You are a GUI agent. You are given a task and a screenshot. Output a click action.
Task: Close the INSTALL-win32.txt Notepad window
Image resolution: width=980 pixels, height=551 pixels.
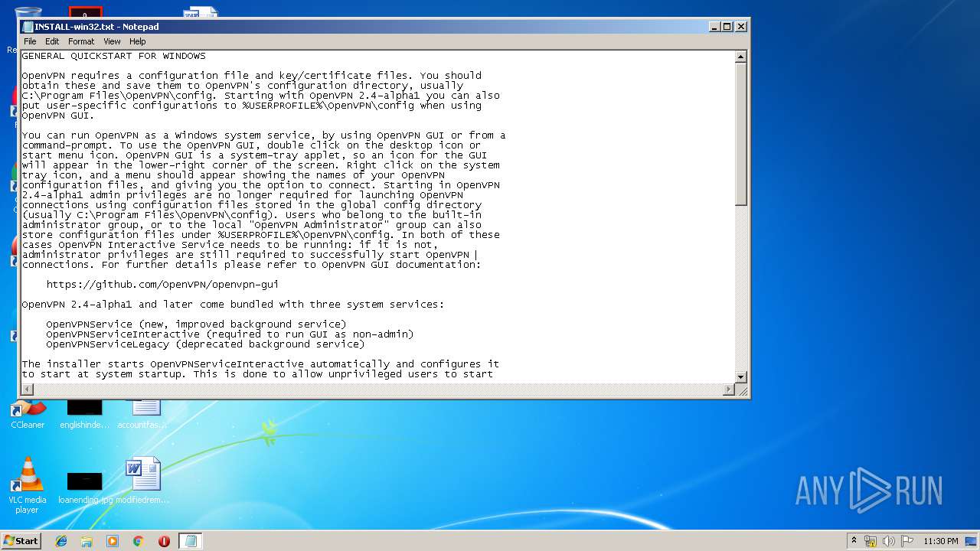tap(740, 27)
